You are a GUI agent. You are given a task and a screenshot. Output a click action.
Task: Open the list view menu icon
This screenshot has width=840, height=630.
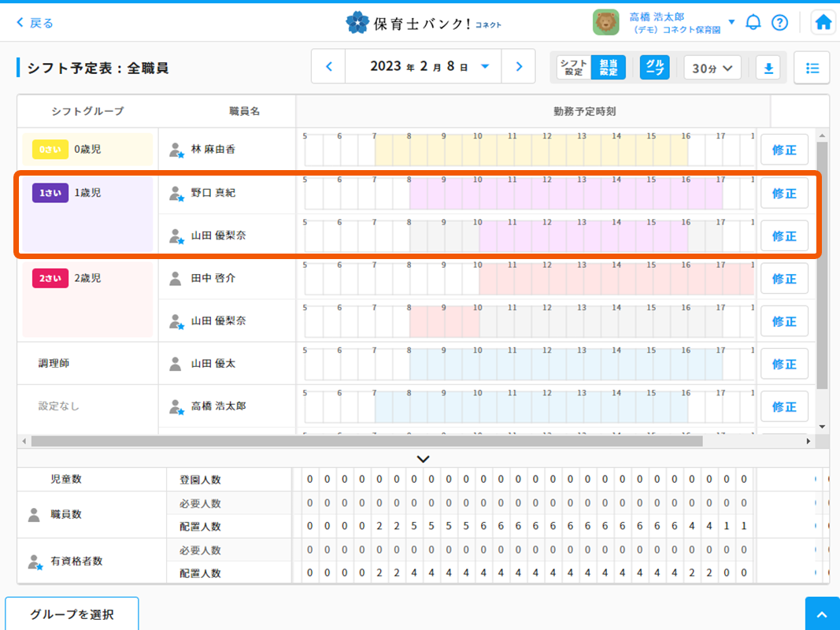tap(812, 69)
